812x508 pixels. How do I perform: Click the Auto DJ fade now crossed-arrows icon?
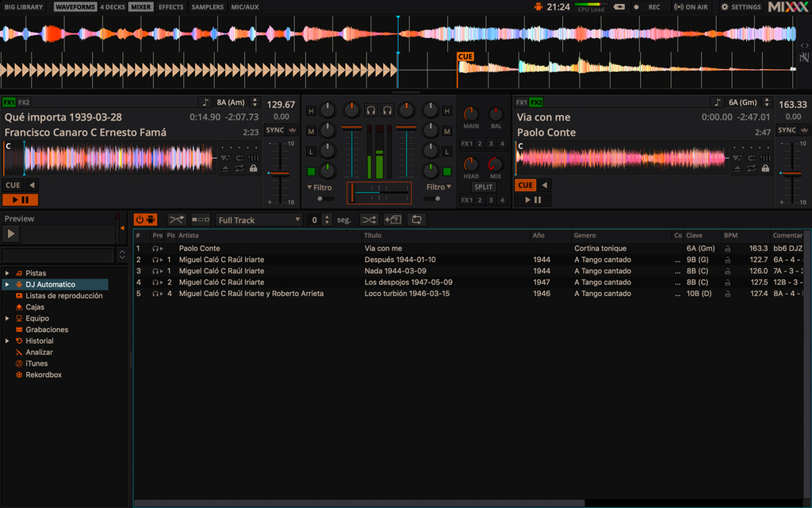(176, 220)
